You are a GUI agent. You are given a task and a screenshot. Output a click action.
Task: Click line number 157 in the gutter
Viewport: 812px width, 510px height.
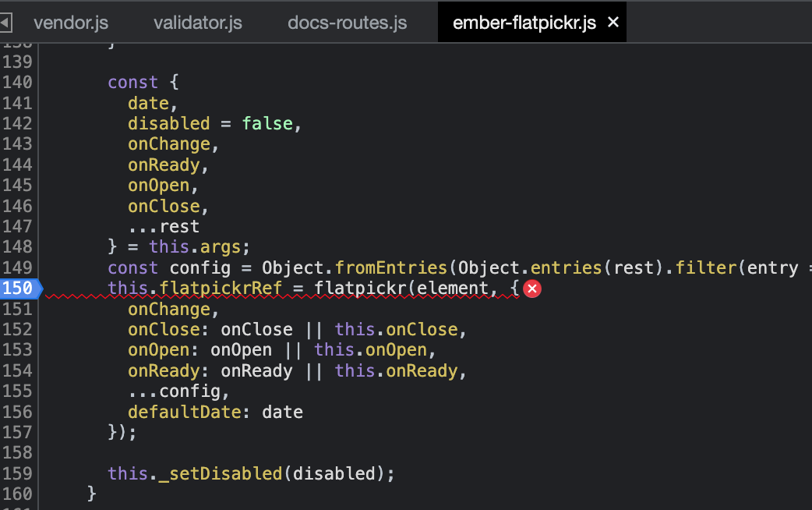(x=17, y=432)
